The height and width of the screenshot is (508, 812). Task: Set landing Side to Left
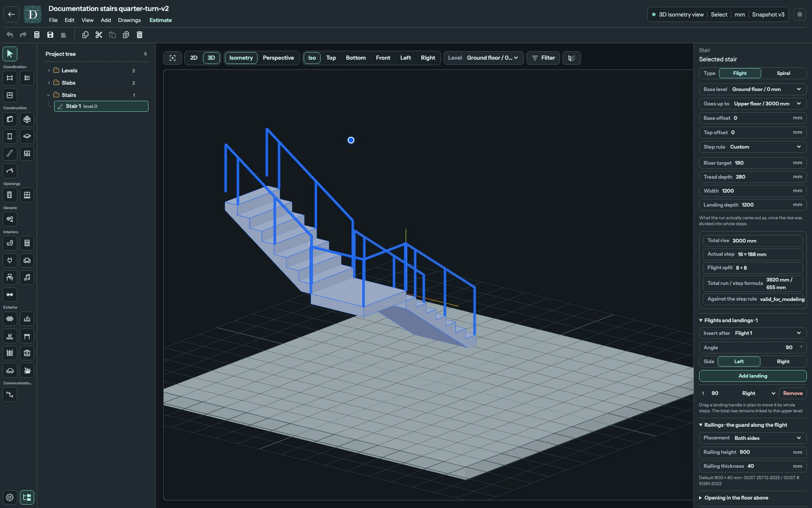(739, 362)
